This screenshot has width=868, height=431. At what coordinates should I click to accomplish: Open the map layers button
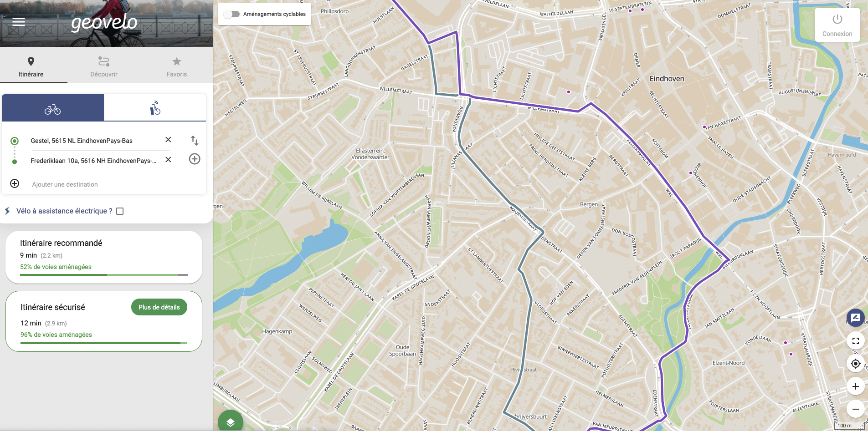click(231, 422)
